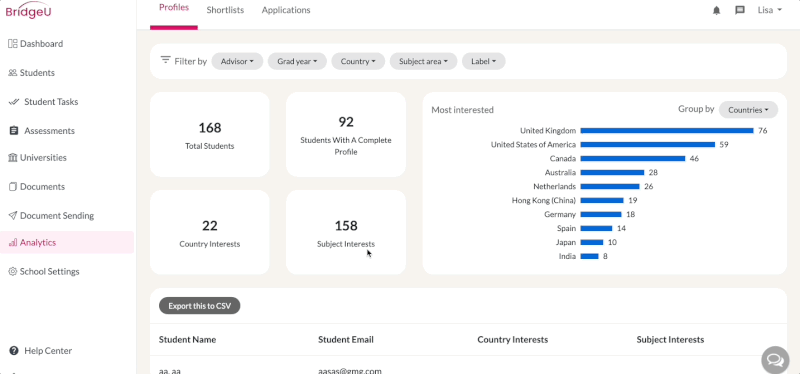Export this to CSV

tap(199, 306)
